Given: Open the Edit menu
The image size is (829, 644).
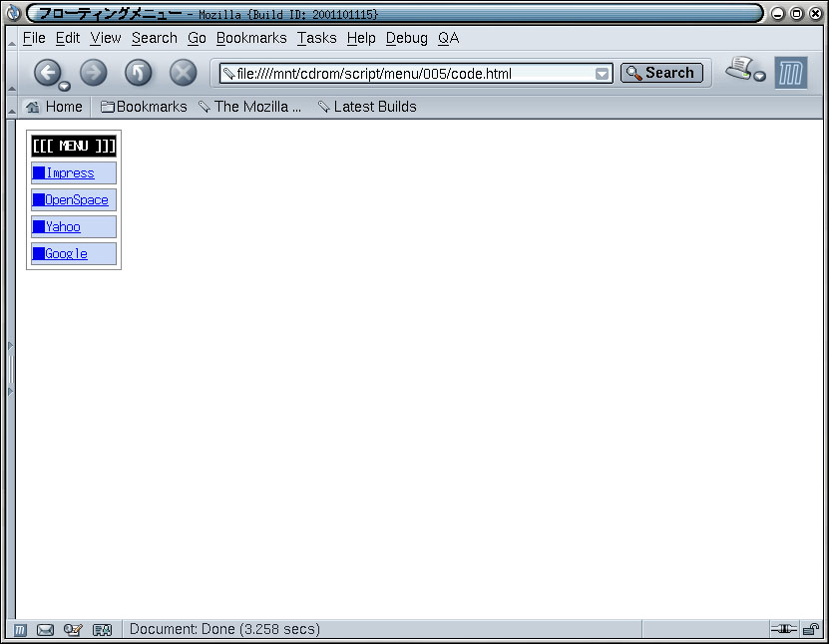Looking at the screenshot, I should pyautogui.click(x=68, y=38).
